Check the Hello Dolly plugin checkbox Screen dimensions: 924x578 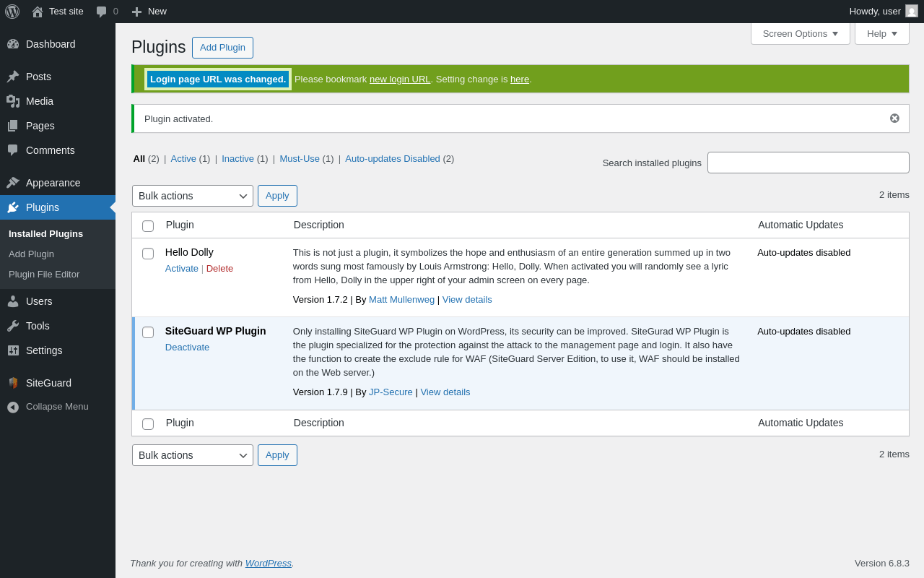148,254
